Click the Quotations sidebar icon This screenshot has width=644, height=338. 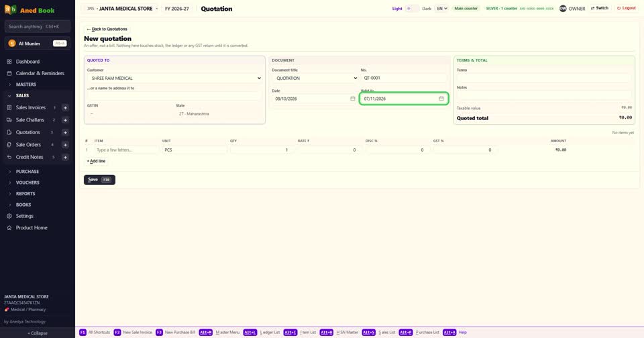pyautogui.click(x=9, y=132)
